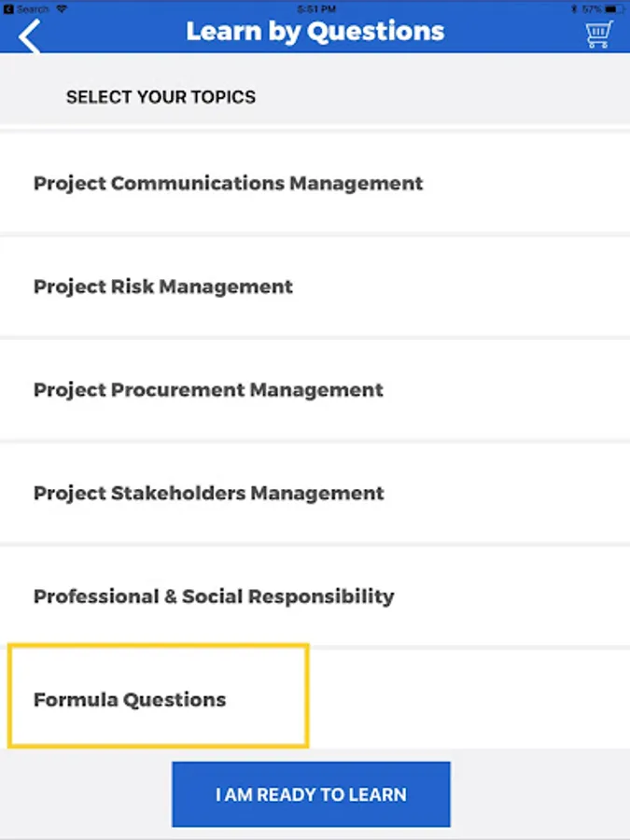Toggle the Formula Questions topic
This screenshot has width=630, height=840.
[x=130, y=699]
